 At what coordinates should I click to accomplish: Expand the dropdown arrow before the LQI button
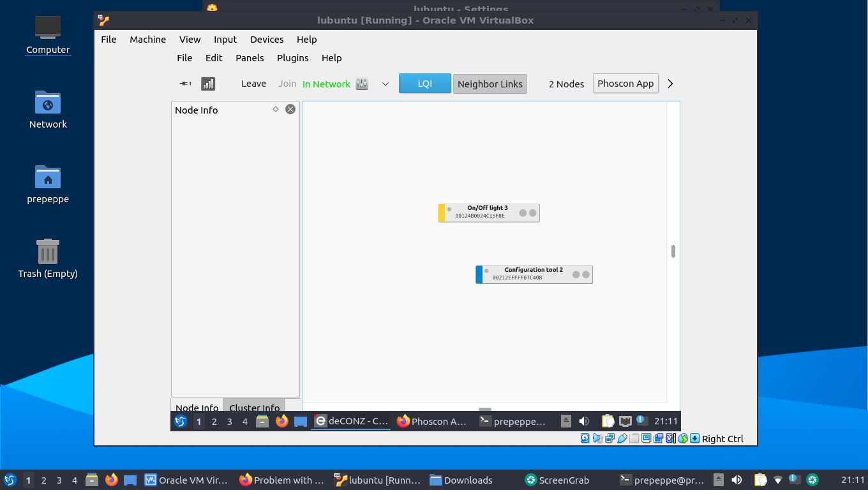(385, 84)
